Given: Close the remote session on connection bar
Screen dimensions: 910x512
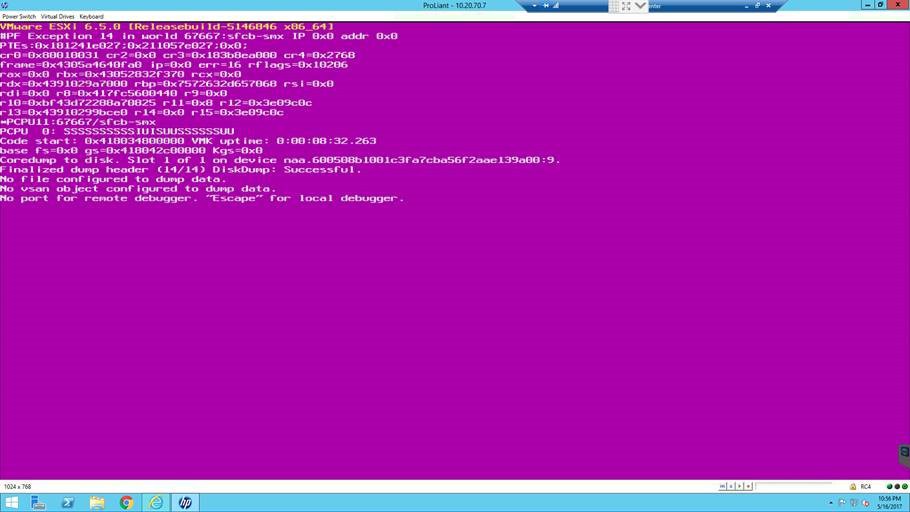Looking at the screenshot, I should click(x=768, y=5).
